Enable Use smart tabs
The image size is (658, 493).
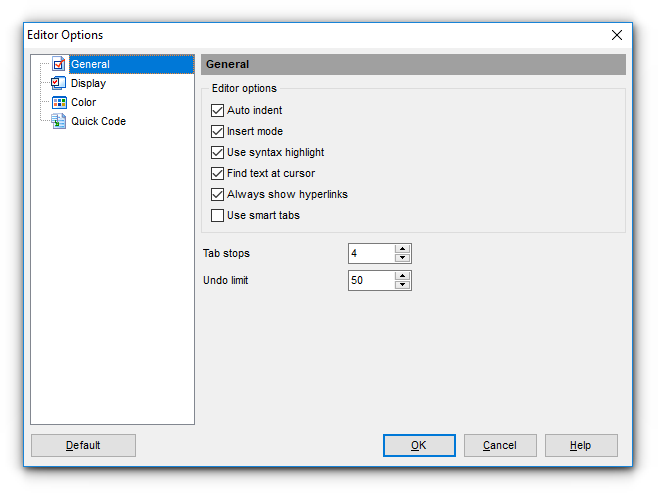click(x=217, y=215)
